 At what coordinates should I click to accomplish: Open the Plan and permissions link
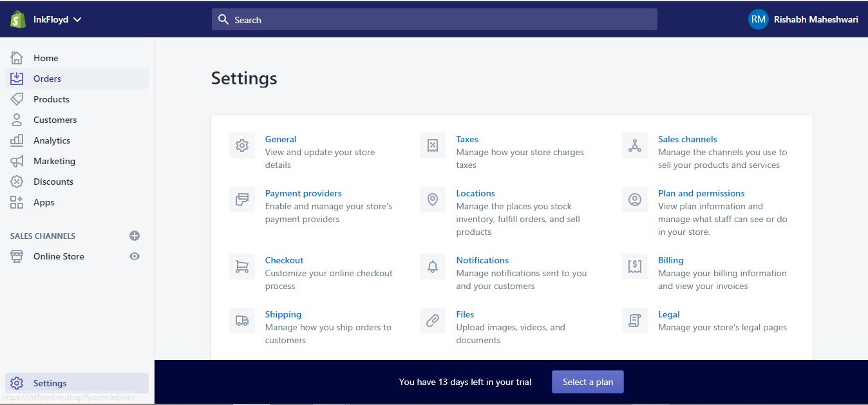pyautogui.click(x=701, y=193)
